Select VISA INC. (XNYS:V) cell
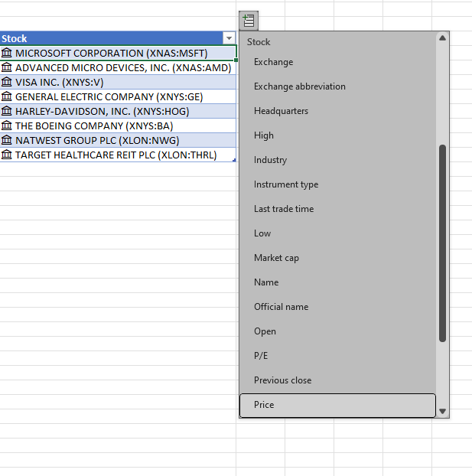This screenshot has width=472, height=476. click(x=118, y=82)
